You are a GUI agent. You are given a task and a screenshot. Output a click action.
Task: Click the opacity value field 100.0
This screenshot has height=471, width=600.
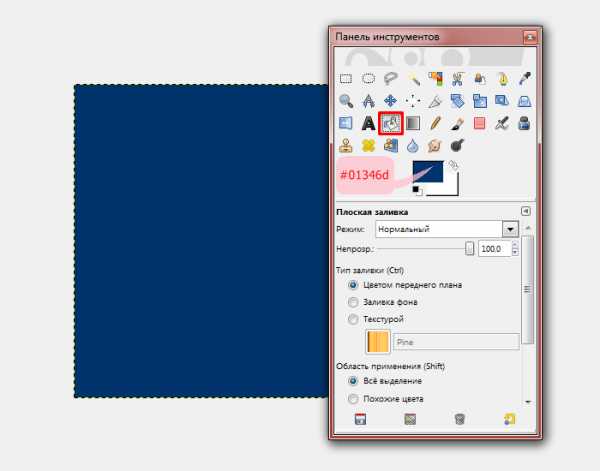click(x=495, y=249)
